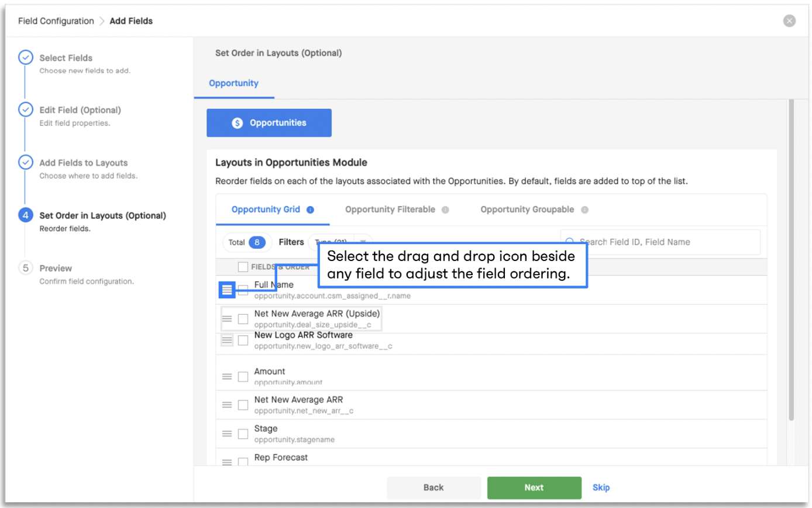Click drag handle beside Net New Average ARR

point(227,404)
